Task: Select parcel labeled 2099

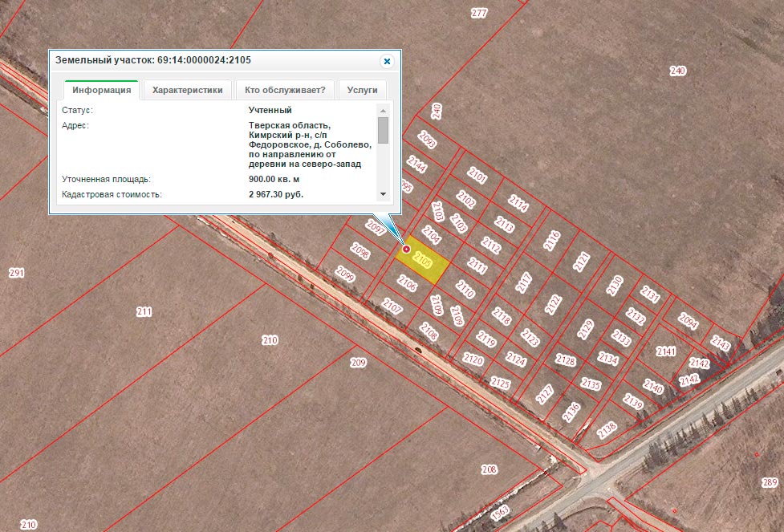Action: 345,274
